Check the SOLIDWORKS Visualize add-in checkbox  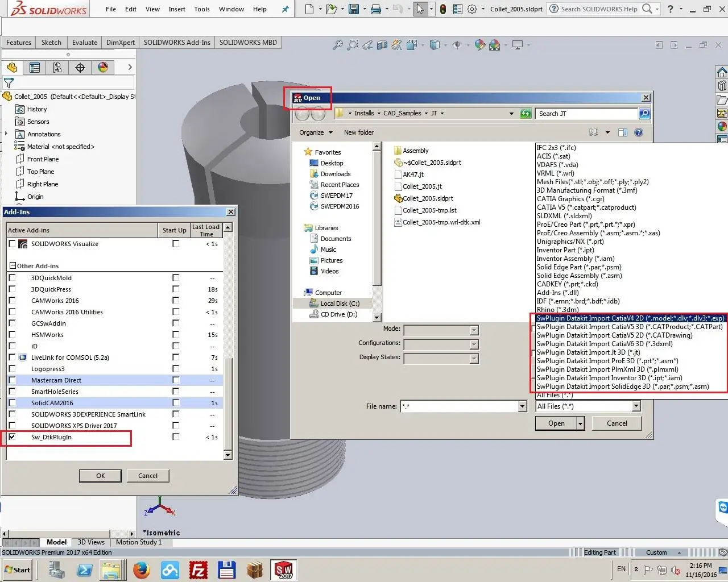tap(12, 244)
